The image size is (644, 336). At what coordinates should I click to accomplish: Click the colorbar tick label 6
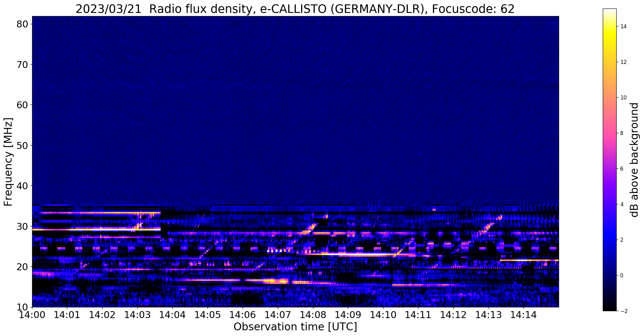point(622,169)
